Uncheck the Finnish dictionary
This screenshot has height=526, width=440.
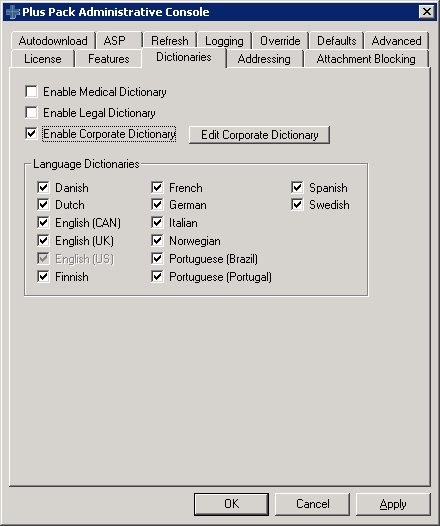click(x=43, y=277)
